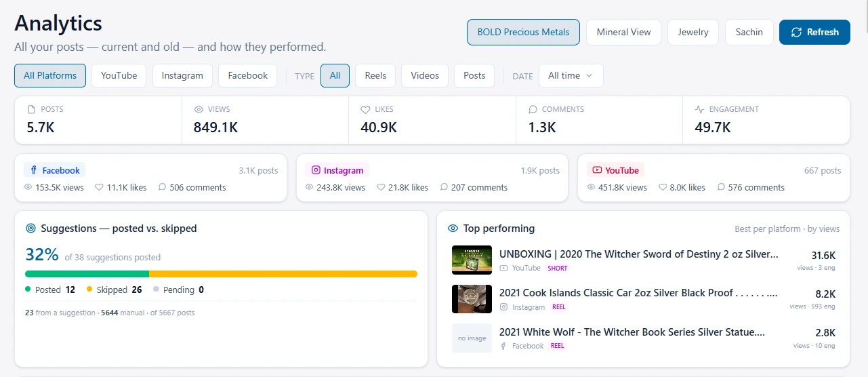Click the Witcher Sword of Destiny thumbnail

click(472, 260)
